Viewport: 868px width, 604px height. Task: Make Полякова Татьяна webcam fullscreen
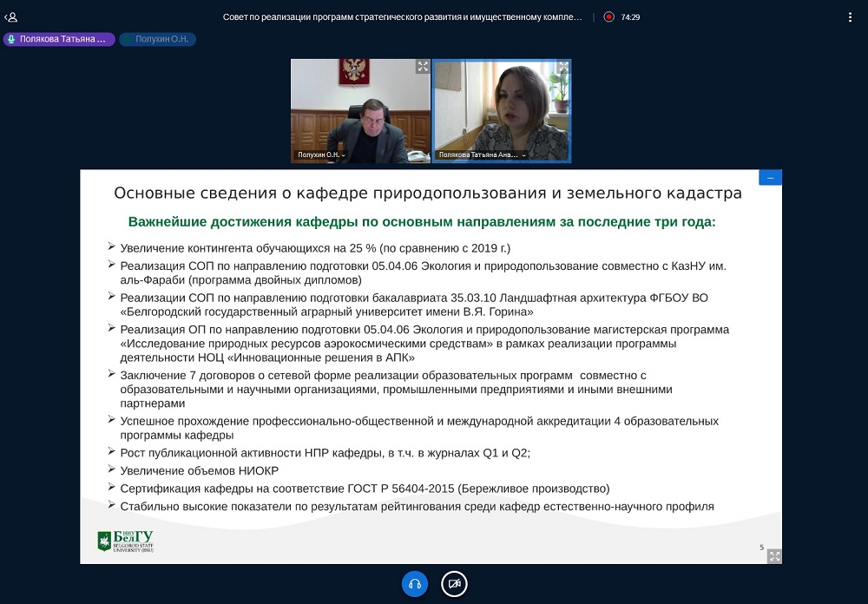[x=562, y=67]
